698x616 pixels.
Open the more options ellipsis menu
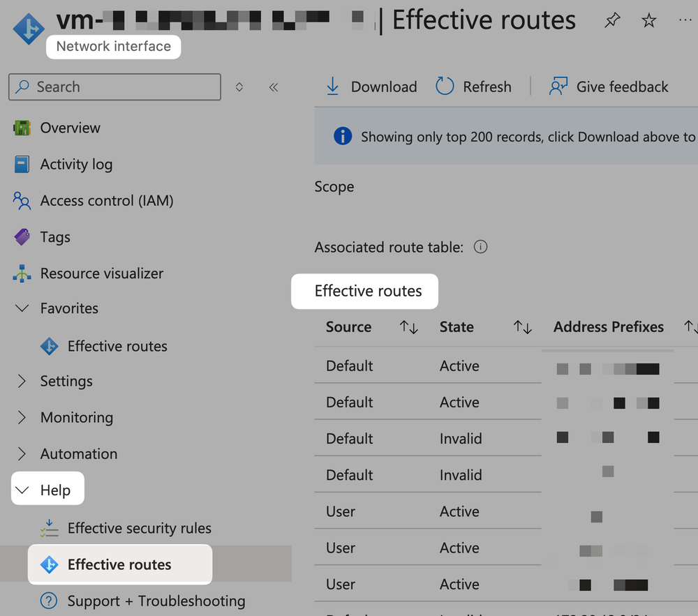coord(683,20)
